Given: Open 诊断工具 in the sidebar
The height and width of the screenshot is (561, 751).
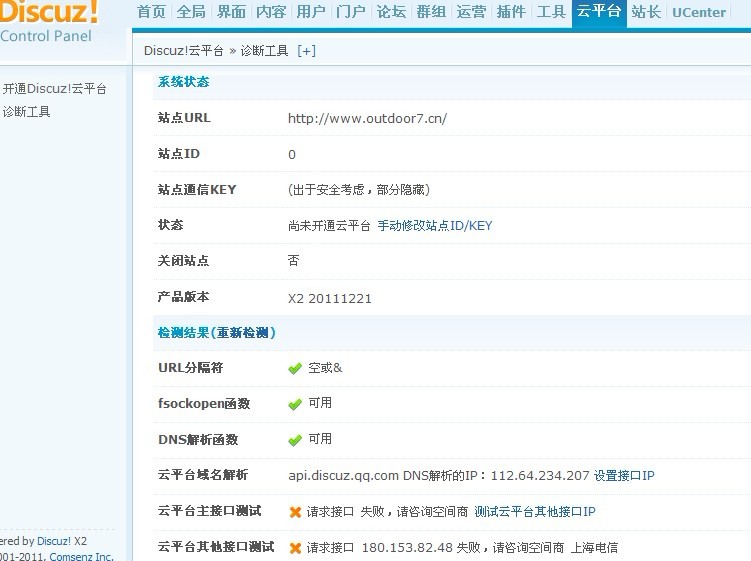Looking at the screenshot, I should click(26, 112).
